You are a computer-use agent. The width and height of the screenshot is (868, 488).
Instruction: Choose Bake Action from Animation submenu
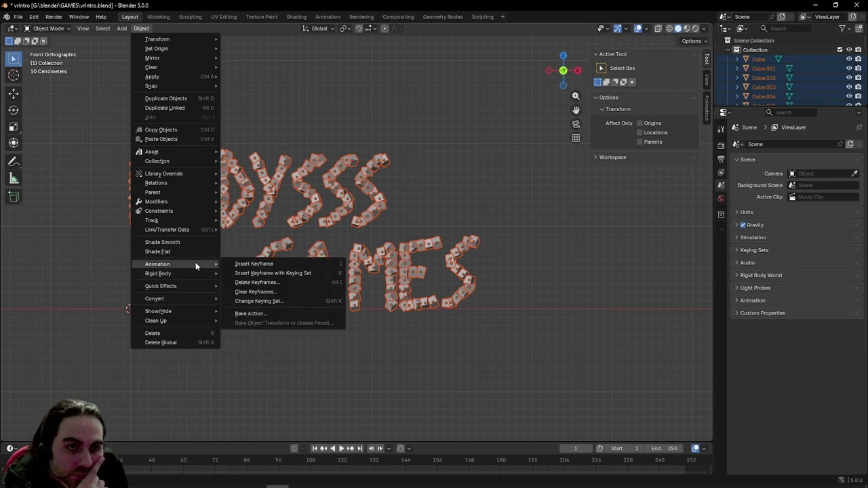tap(283, 314)
